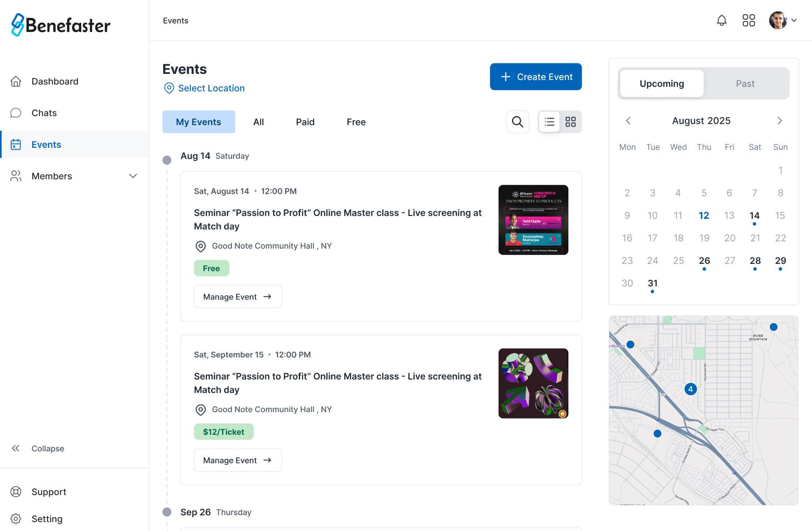The width and height of the screenshot is (812, 531).
Task: Show Upcoming events
Action: 662,84
